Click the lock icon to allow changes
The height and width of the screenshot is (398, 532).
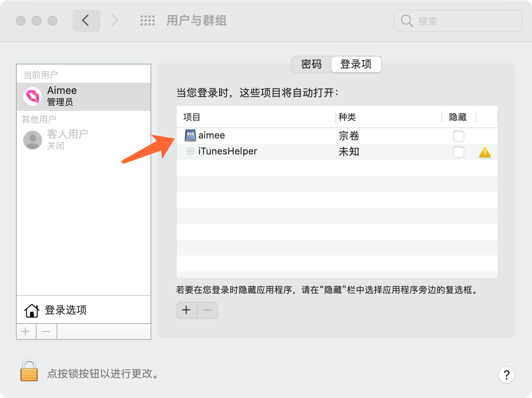point(29,371)
